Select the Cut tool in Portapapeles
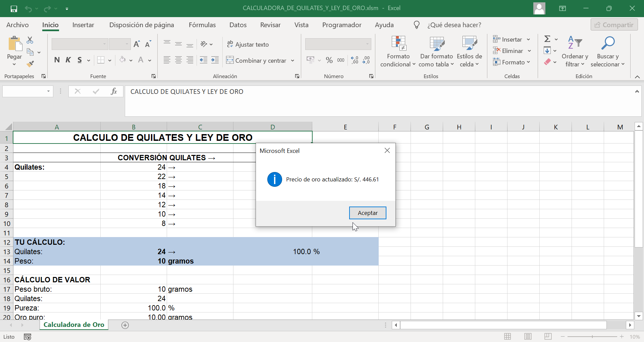 click(30, 40)
